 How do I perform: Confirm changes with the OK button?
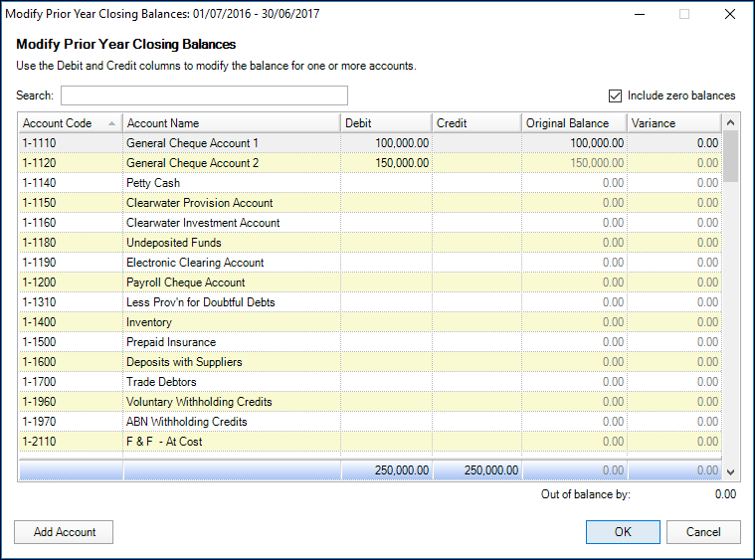click(x=623, y=532)
